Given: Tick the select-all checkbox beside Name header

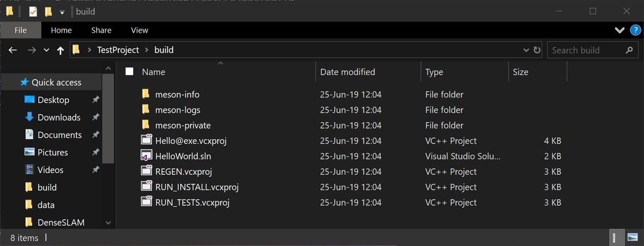Looking at the screenshot, I should pos(129,71).
